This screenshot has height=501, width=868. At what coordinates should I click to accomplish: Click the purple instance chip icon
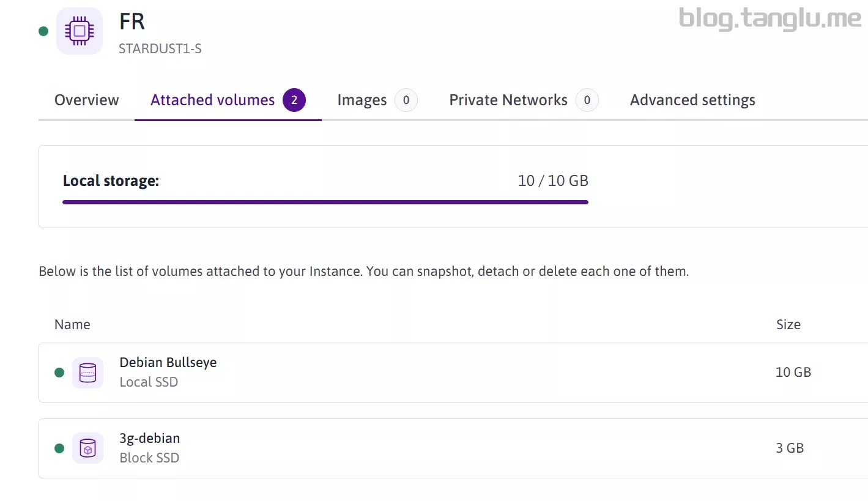(x=80, y=31)
